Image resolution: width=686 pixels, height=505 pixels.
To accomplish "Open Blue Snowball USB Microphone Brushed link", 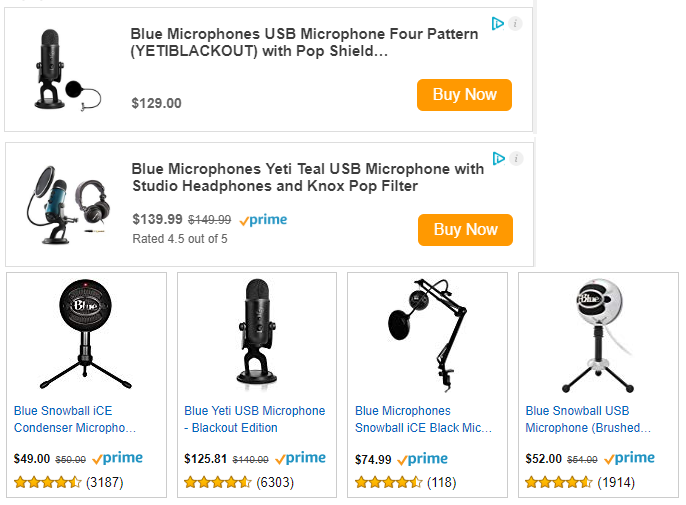I will 591,419.
